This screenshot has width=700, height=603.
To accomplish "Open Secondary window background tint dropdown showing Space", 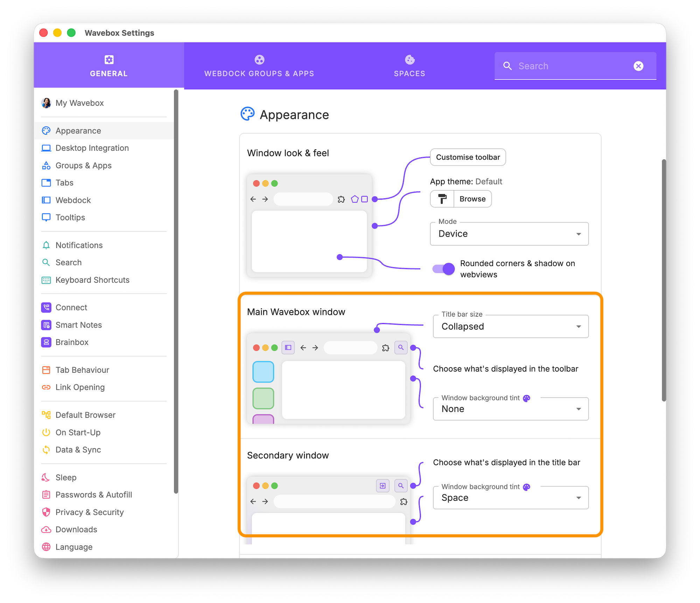I will pos(511,497).
